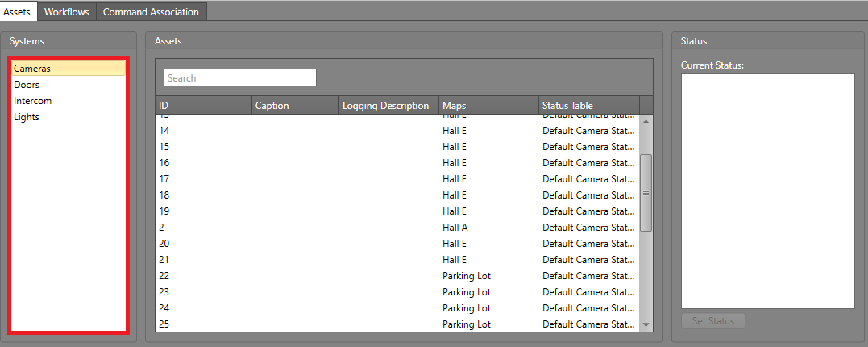Viewport: 868px width, 347px height.
Task: Select Intercom in the Systems list
Action: point(32,101)
